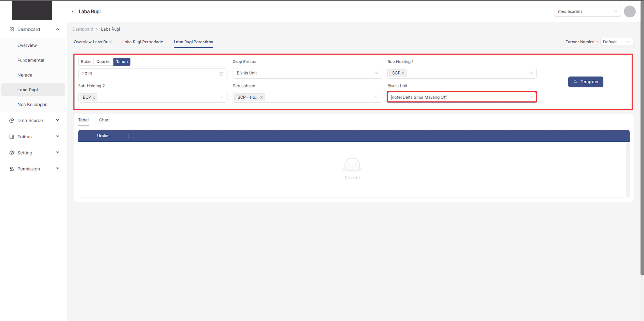Click the Terapkan button
The width and height of the screenshot is (644, 321).
point(585,82)
